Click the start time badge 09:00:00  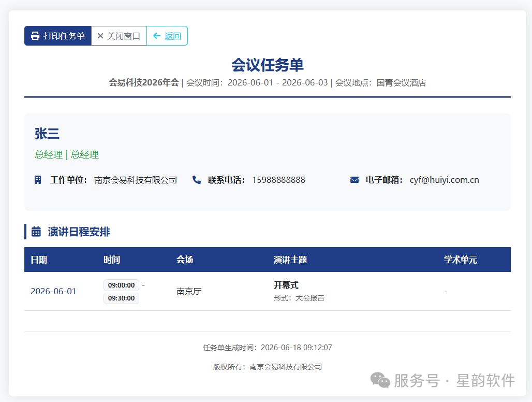pos(121,285)
